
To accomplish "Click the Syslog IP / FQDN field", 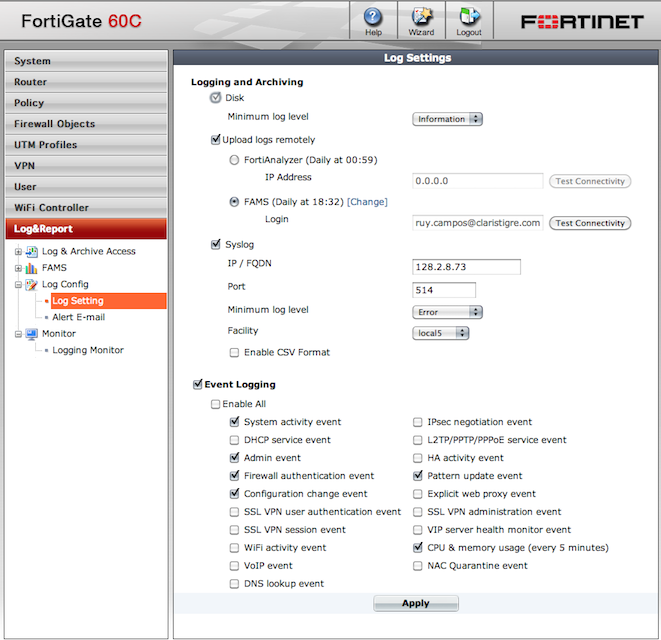I will click(x=466, y=267).
